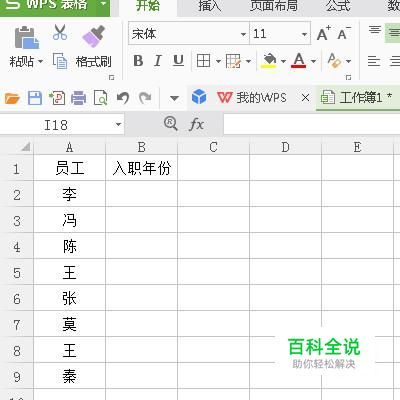The width and height of the screenshot is (400, 400).
Task: Toggle italic formatting
Action: [x=158, y=61]
